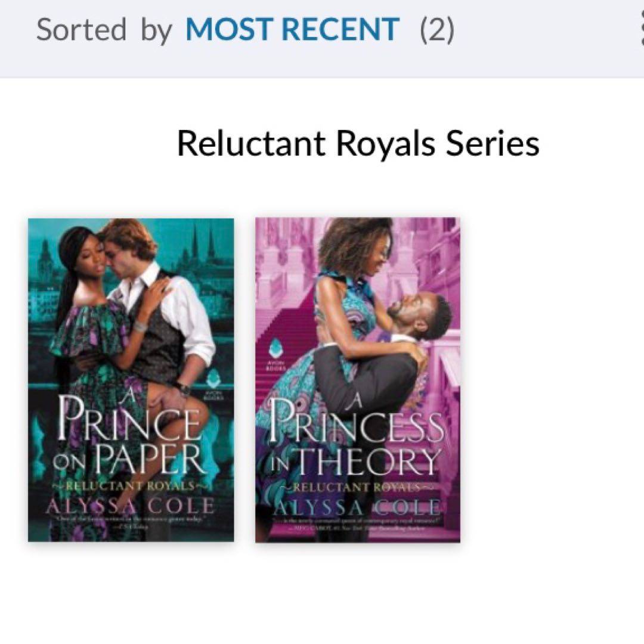Click the (2) item count

(437, 30)
